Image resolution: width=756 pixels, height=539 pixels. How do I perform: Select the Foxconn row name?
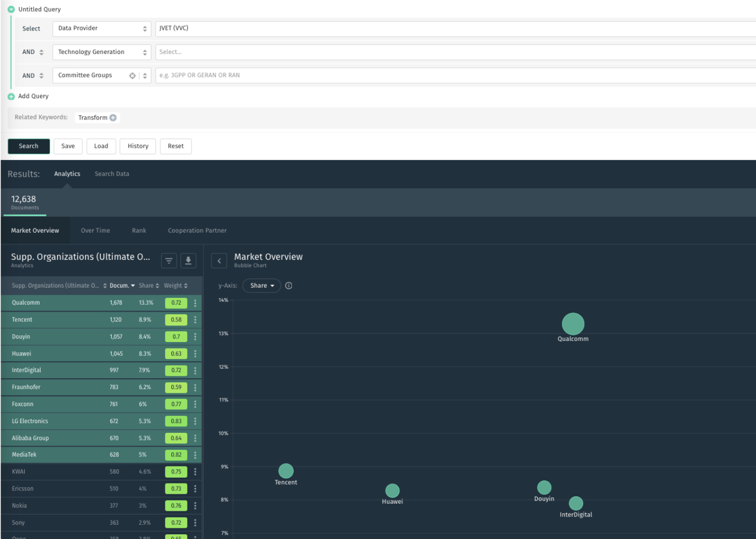point(22,405)
